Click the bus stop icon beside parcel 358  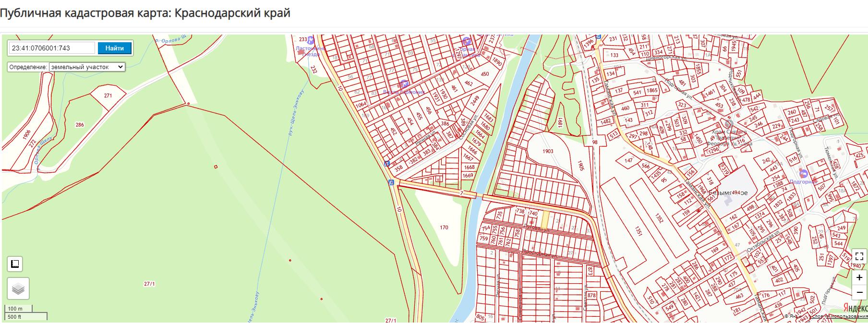386,164
